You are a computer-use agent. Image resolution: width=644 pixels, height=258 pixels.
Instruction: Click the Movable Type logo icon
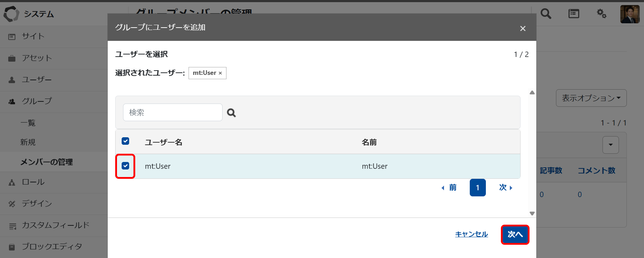pyautogui.click(x=11, y=14)
